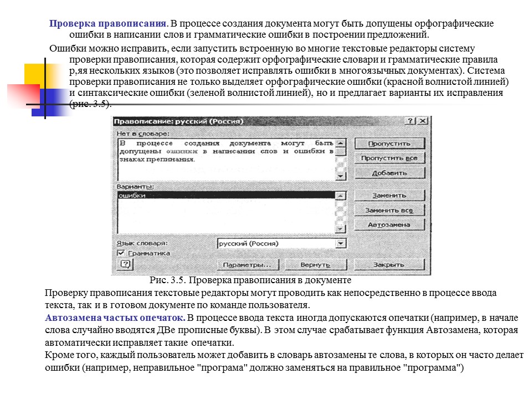Image resolution: width=532 pixels, height=399 pixels.
Task: Click Заменить все to replace all occurrences
Action: 391,210
